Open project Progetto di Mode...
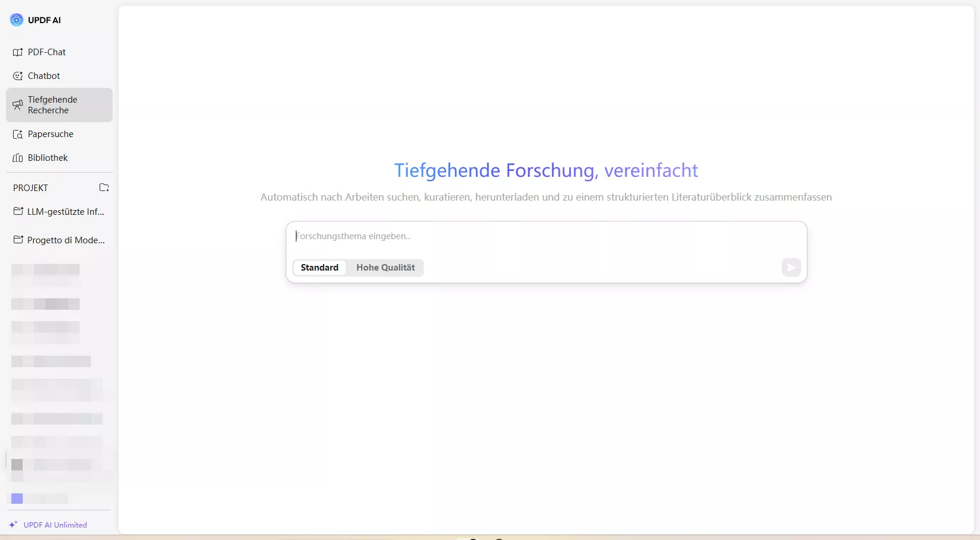The width and height of the screenshot is (980, 540). click(x=59, y=240)
